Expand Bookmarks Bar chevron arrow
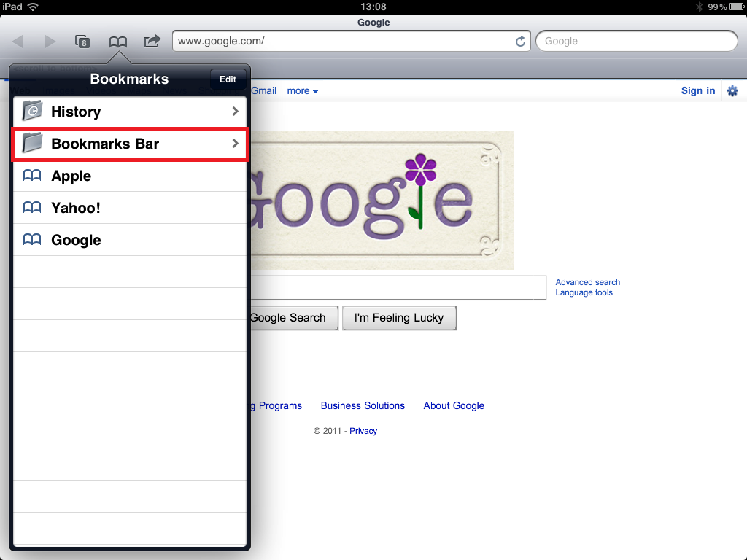Image resolution: width=747 pixels, height=560 pixels. [235, 144]
